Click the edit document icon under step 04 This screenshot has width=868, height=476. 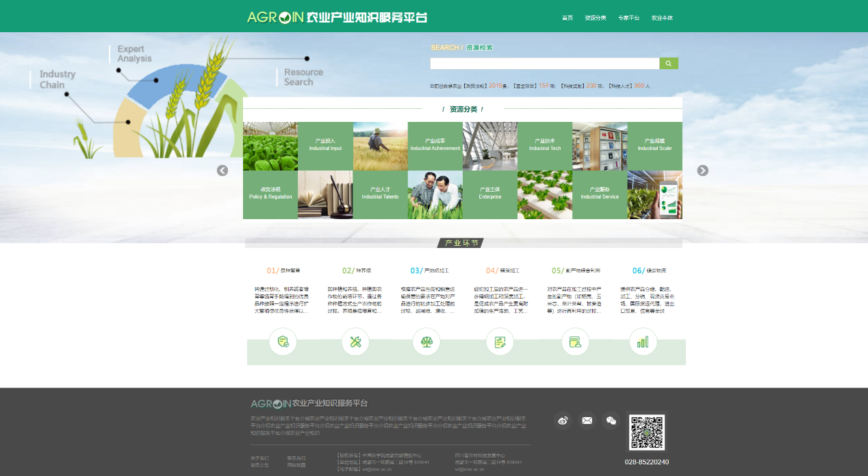pyautogui.click(x=500, y=342)
